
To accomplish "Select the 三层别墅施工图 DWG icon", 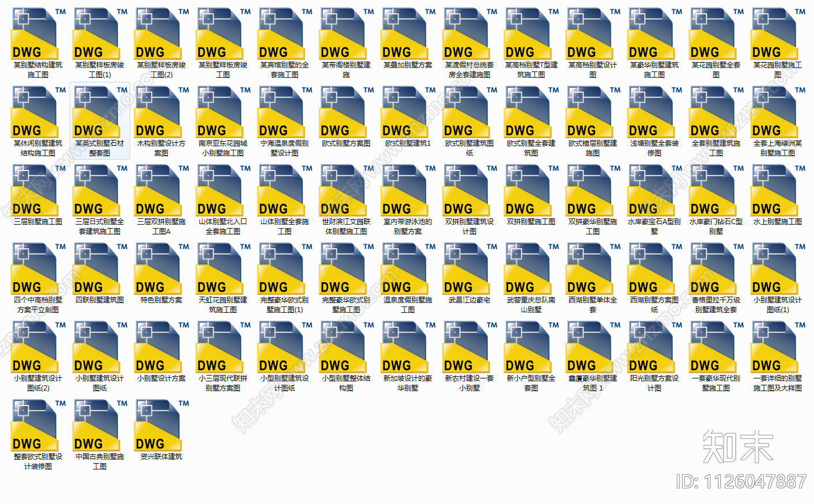I will (x=35, y=191).
